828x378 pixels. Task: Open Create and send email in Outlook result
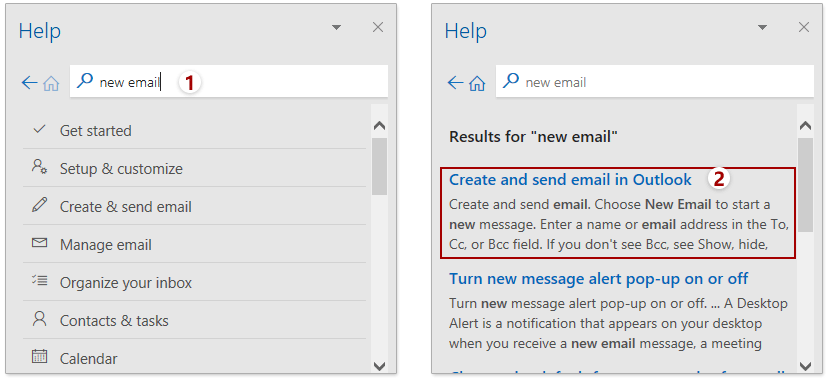click(570, 179)
